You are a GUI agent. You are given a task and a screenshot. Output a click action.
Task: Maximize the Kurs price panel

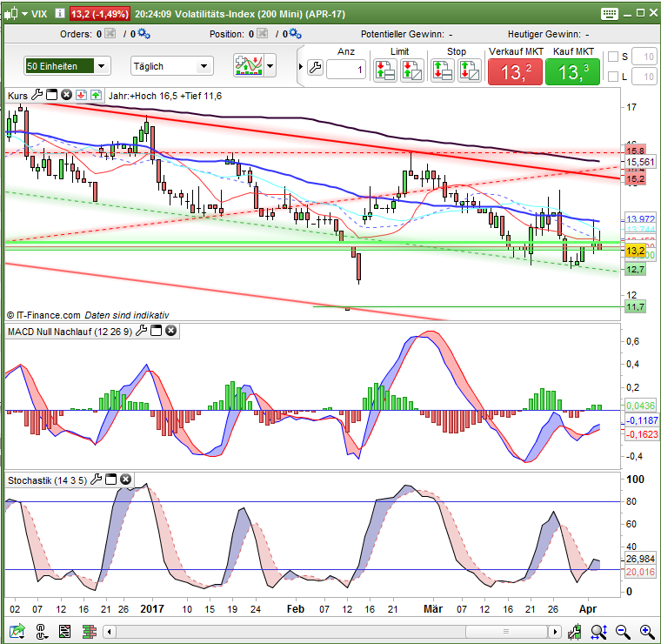tap(52, 95)
